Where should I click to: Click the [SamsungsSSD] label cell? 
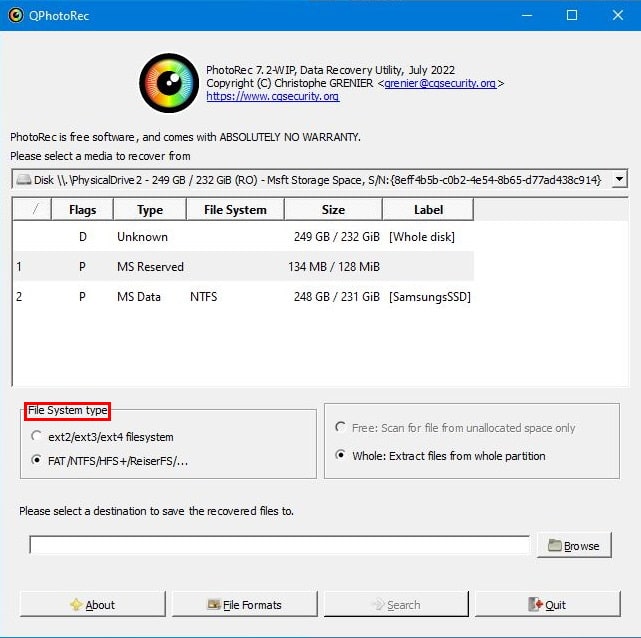click(430, 297)
